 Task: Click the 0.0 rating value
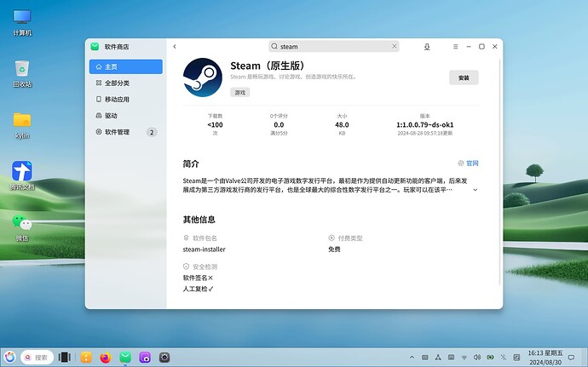(x=279, y=125)
